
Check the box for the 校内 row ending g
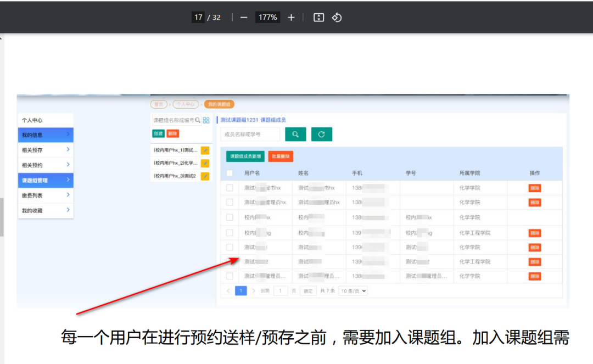[230, 233]
